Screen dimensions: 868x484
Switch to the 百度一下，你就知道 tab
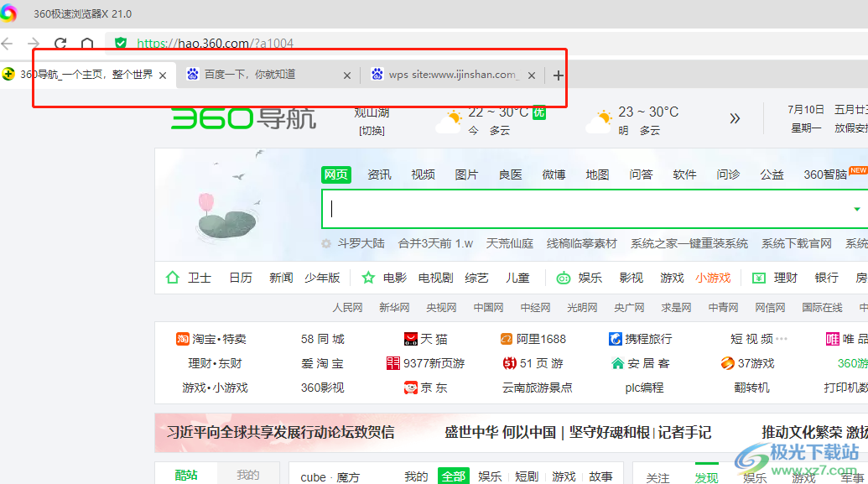(x=268, y=75)
